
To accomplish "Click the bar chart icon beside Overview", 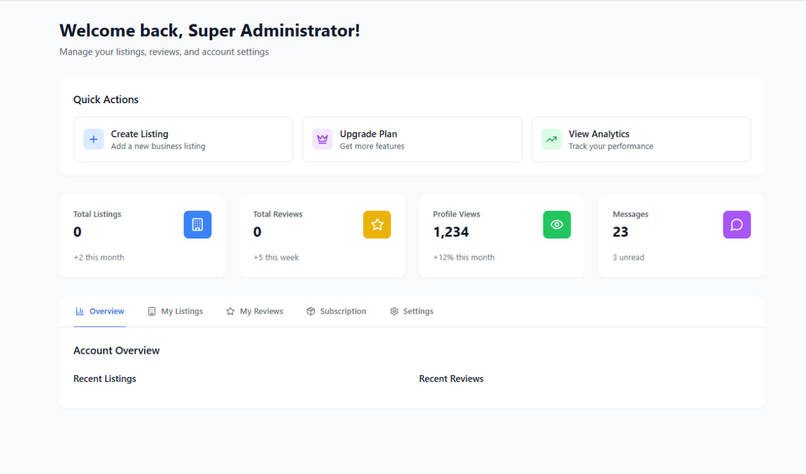I will pos(80,311).
